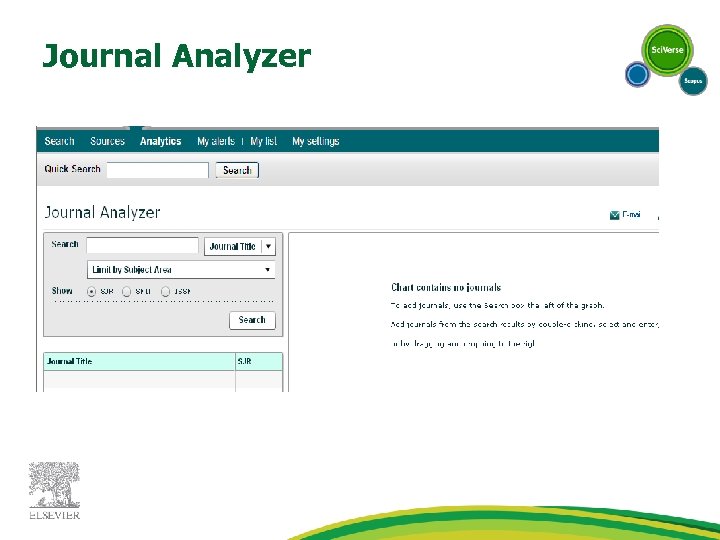Select the Analytics tab
This screenshot has width=720, height=540.
pyautogui.click(x=161, y=141)
